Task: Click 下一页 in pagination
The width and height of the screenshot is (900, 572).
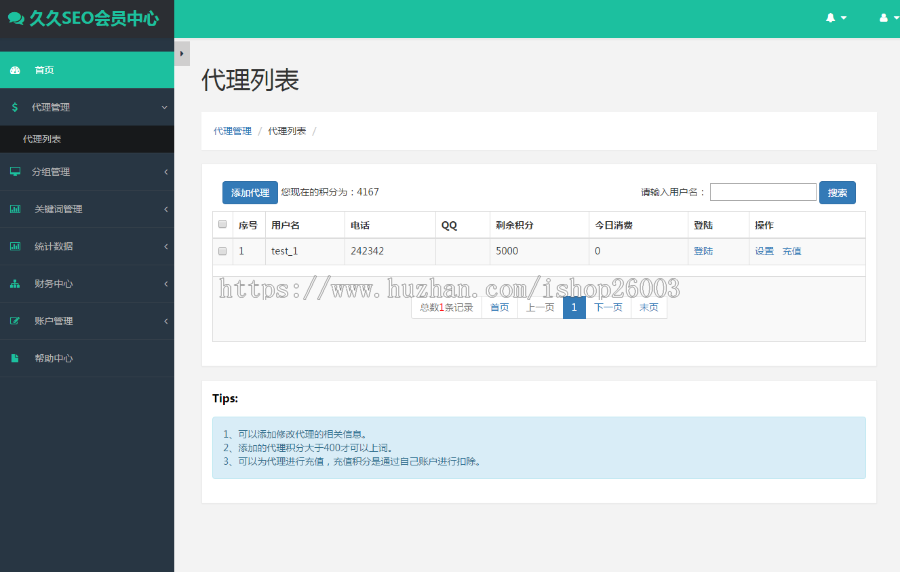Action: [608, 308]
